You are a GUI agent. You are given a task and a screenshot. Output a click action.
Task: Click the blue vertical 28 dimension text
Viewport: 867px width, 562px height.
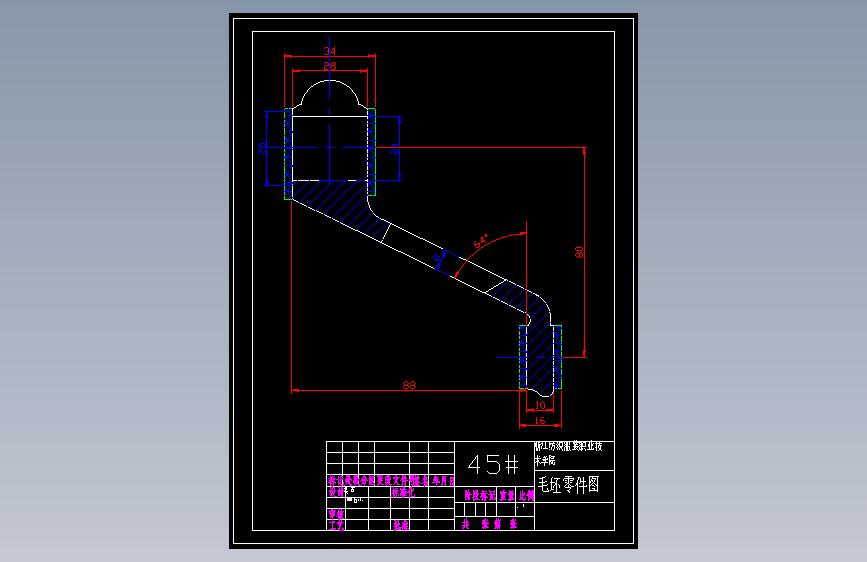click(x=262, y=148)
